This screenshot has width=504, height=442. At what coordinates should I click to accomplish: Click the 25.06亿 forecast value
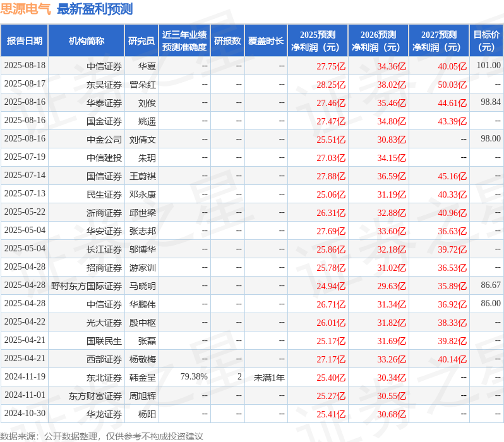click(331, 194)
